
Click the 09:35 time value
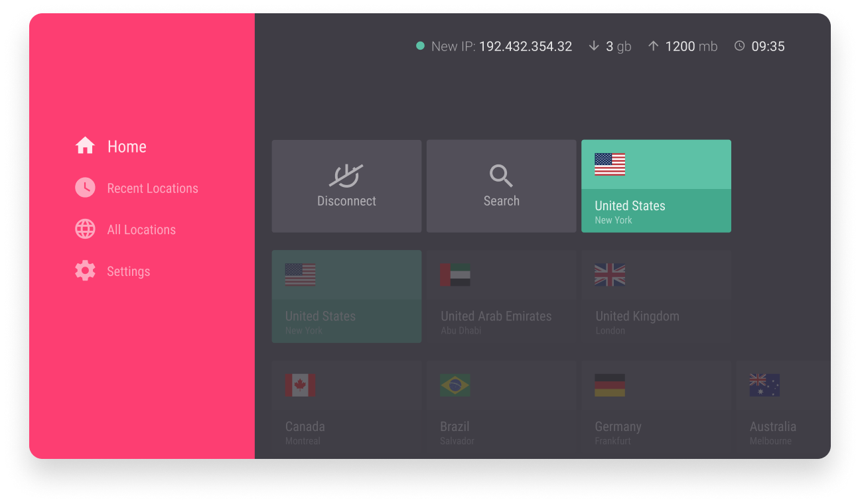[x=768, y=46]
